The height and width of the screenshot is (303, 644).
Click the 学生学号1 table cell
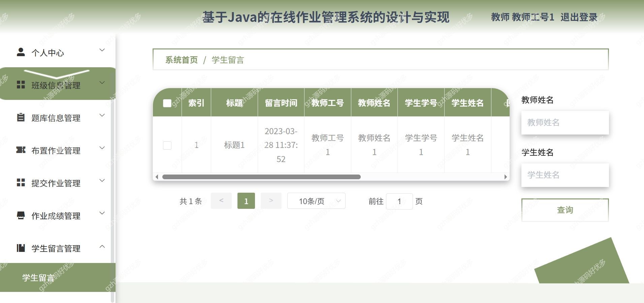pyautogui.click(x=421, y=145)
